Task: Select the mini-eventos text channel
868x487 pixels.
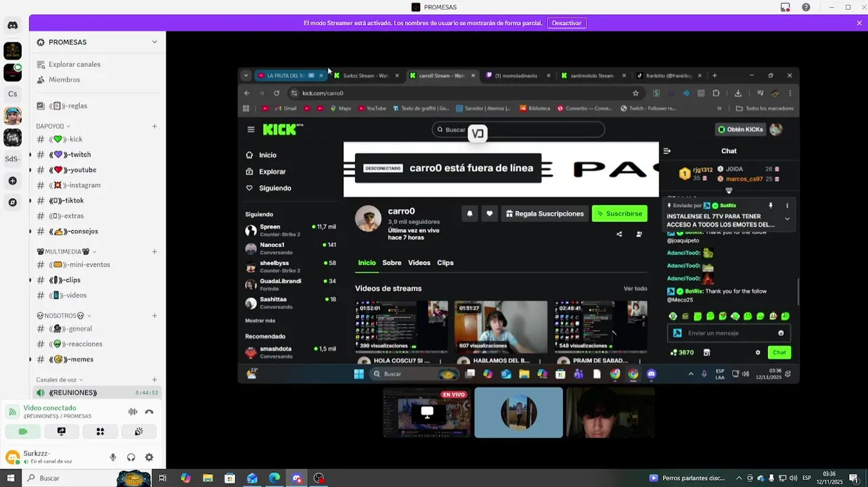Action: (97, 264)
